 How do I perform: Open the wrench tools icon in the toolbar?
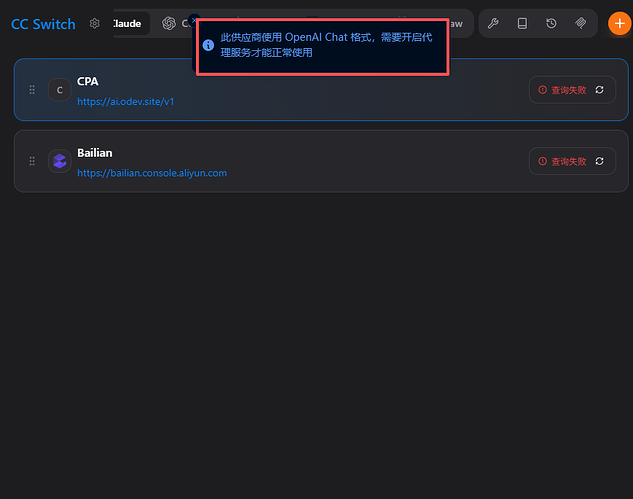[493, 23]
